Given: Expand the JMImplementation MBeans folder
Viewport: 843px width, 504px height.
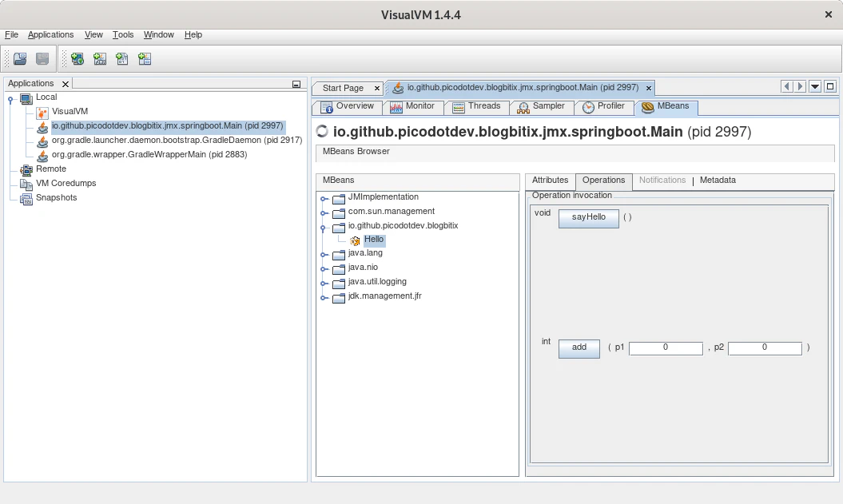Looking at the screenshot, I should click(324, 199).
